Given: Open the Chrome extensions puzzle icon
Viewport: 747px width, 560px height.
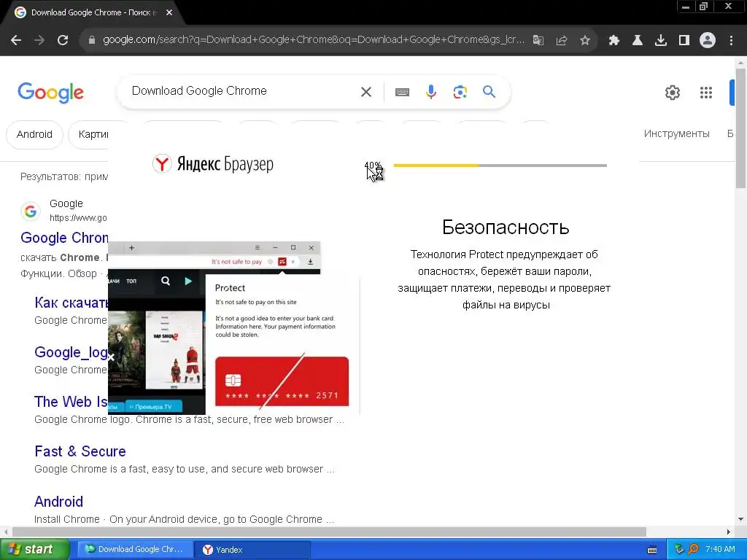Looking at the screenshot, I should click(614, 40).
